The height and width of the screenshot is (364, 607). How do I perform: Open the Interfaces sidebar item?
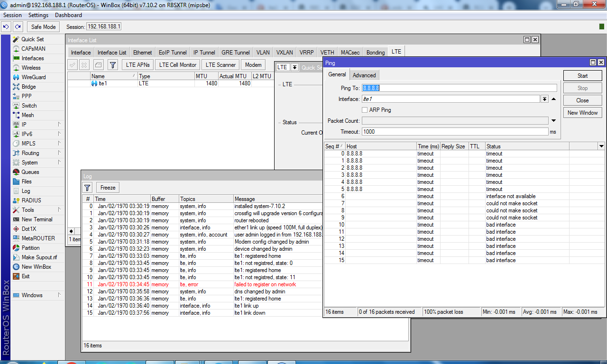coord(33,58)
